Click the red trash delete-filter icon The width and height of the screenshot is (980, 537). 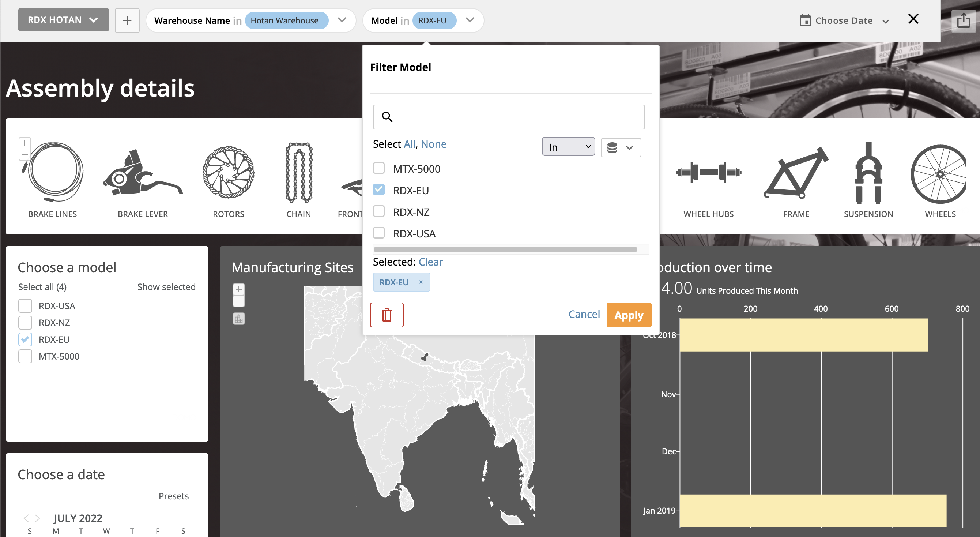[387, 315]
